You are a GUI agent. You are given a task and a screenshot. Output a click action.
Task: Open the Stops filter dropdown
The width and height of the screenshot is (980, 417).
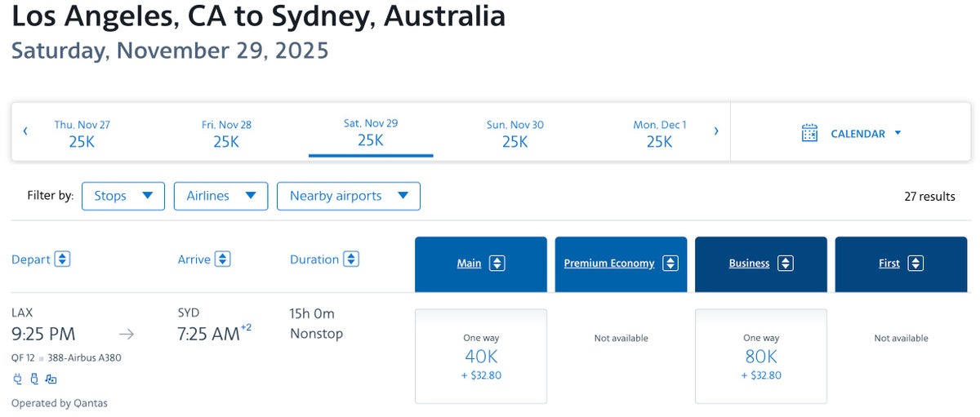pos(123,196)
